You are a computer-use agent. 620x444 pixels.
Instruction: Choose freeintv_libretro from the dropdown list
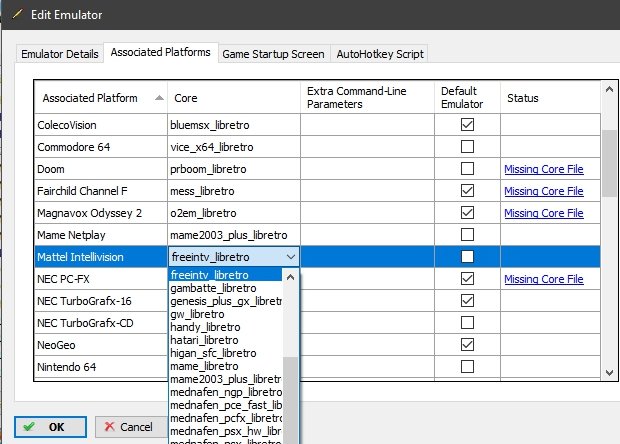point(225,275)
